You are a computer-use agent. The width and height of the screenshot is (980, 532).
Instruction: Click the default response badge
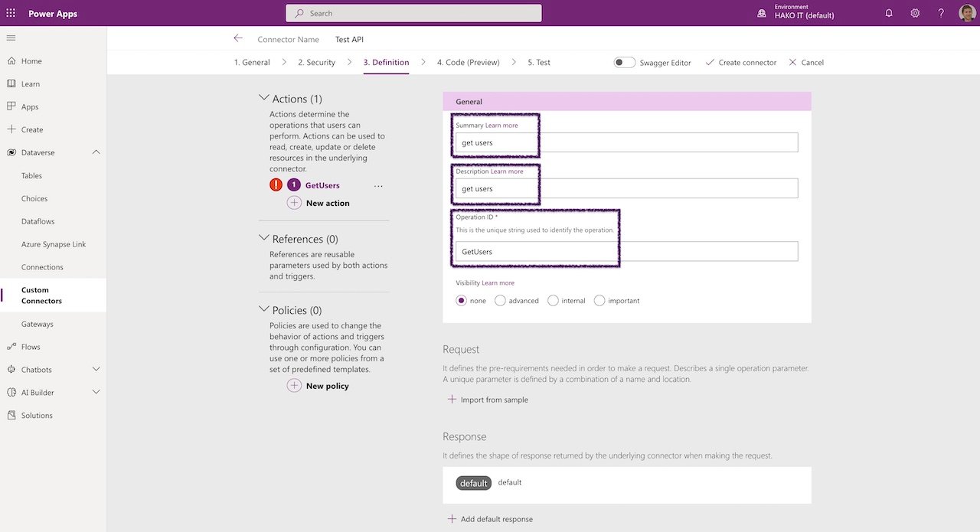coord(474,483)
